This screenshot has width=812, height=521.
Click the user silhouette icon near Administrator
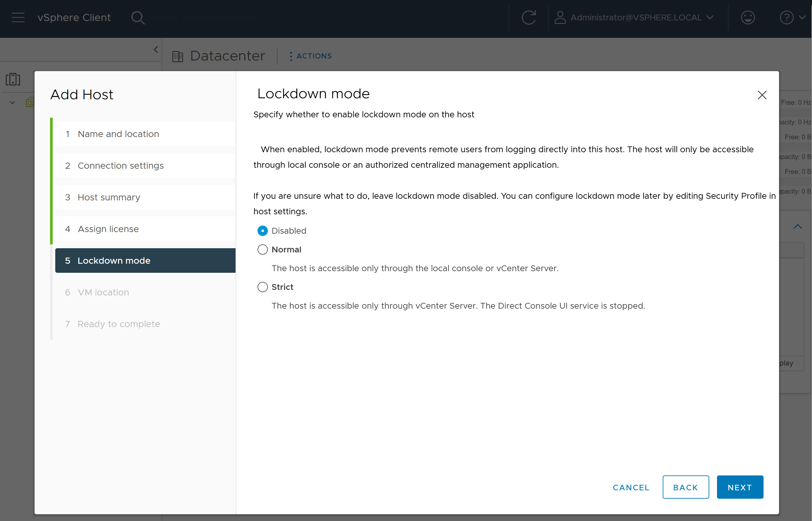[x=560, y=17]
